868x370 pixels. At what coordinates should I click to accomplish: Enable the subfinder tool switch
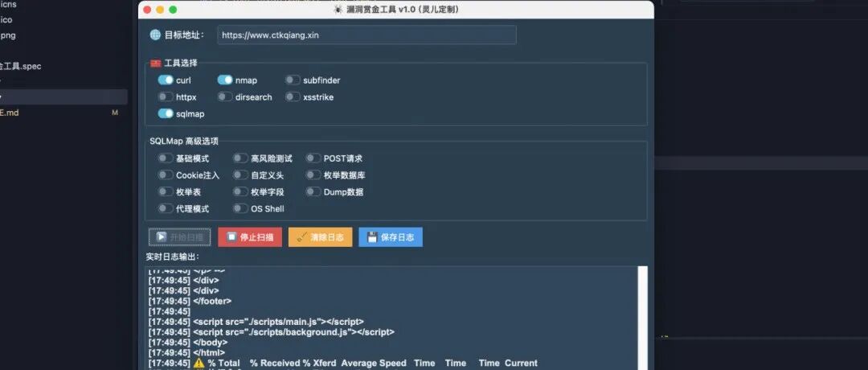click(x=293, y=80)
